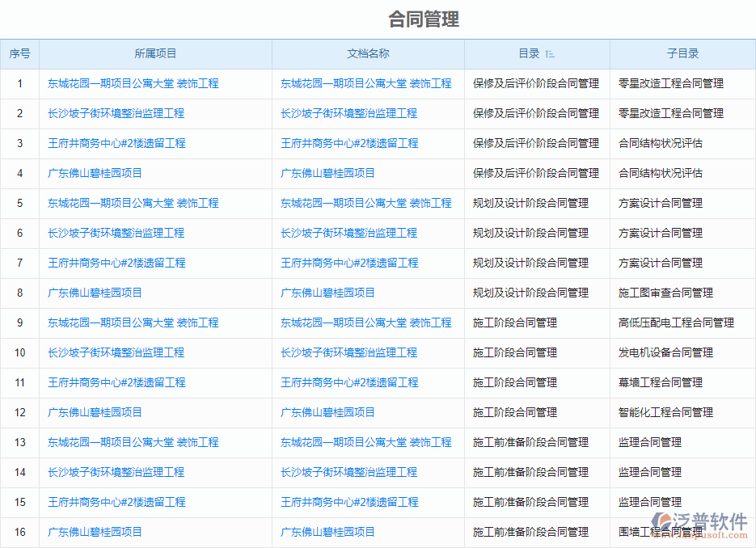Screen dimensions: 756x548
Task: Click 文档名称 link for row 5 装饰工程
Action: [365, 203]
